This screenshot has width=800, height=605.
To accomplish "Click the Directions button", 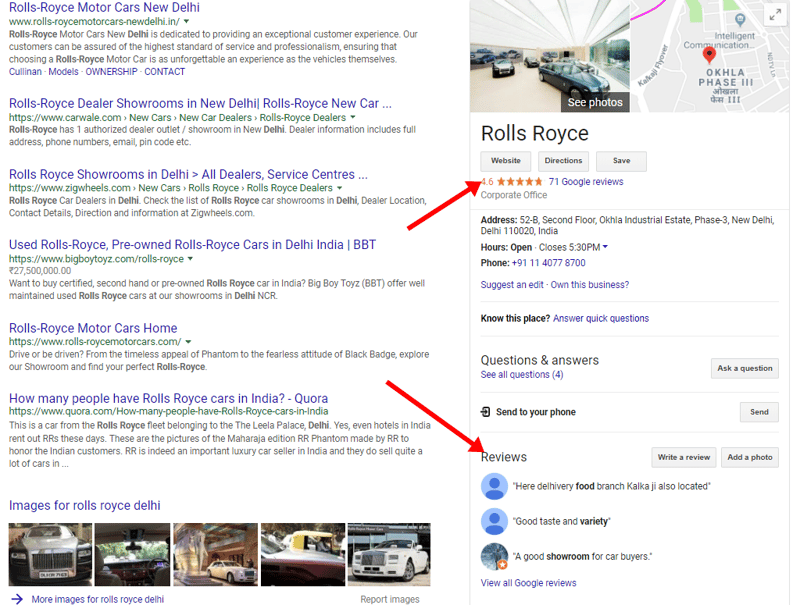I will coord(563,161).
